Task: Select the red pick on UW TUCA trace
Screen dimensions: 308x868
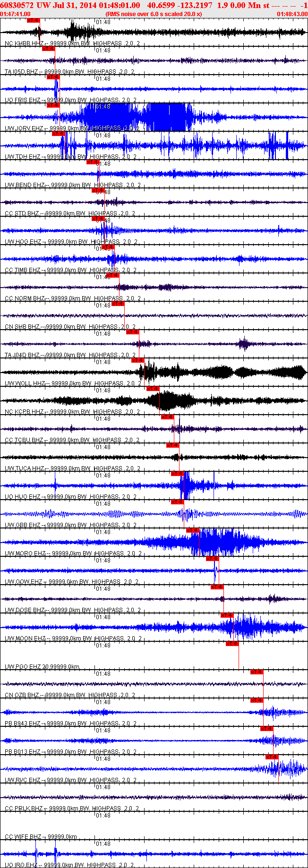Action: tap(172, 445)
